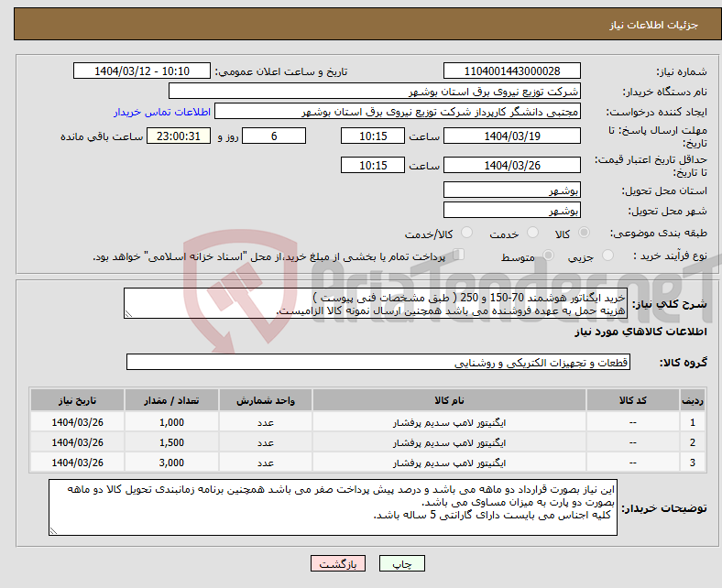Click response deadline date 1404/03/19
The height and width of the screenshot is (588, 722).
pyautogui.click(x=511, y=136)
